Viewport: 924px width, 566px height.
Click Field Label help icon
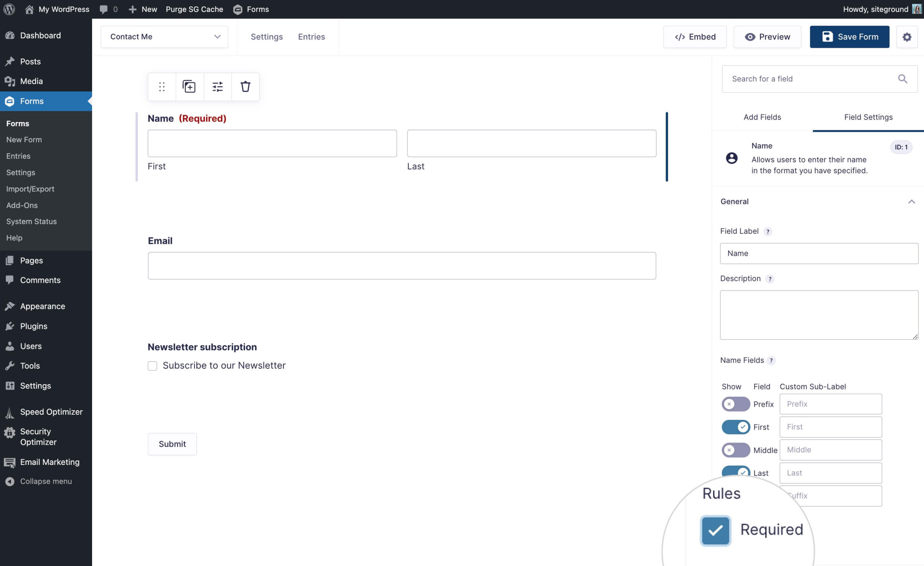point(767,231)
